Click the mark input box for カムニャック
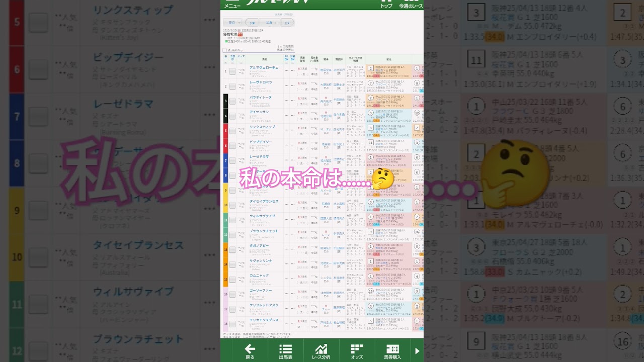The height and width of the screenshot is (362, 644). [232, 279]
